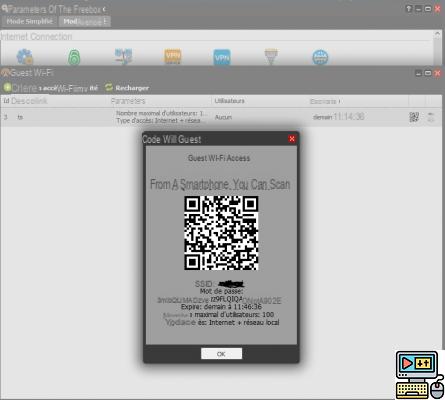Create a new guest Wi-Fi access
Image resolution: width=445 pixels, height=400 pixels.
[x=51, y=88]
